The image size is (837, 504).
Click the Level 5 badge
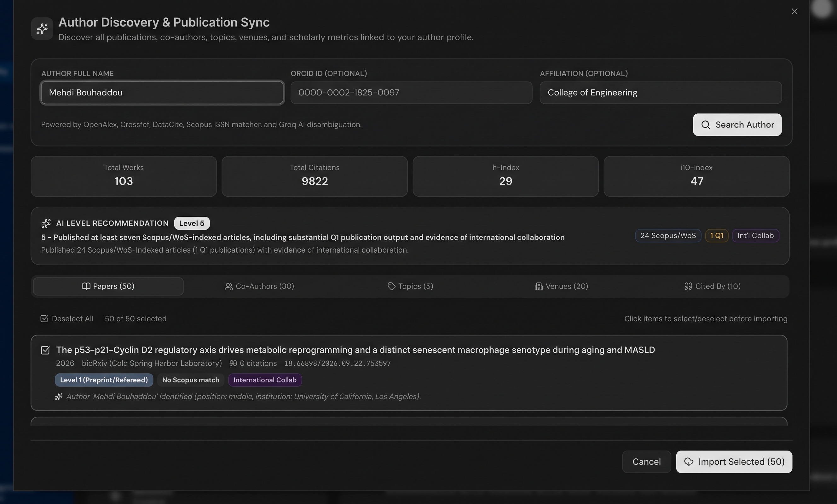192,223
